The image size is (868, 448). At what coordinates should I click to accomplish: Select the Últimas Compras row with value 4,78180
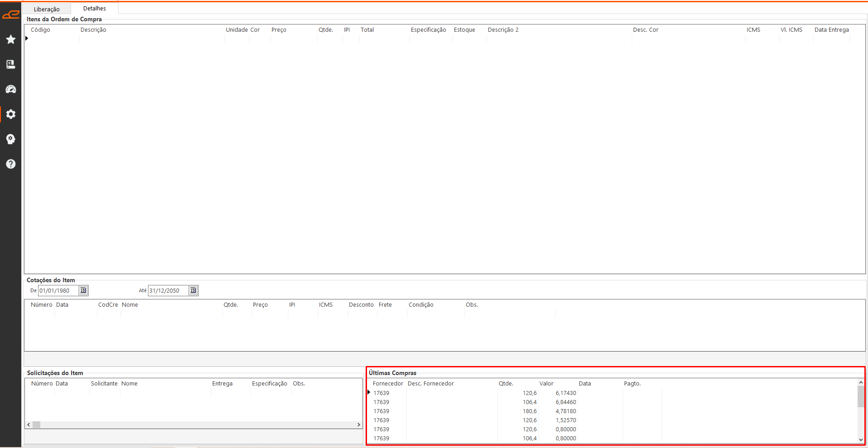[566, 411]
